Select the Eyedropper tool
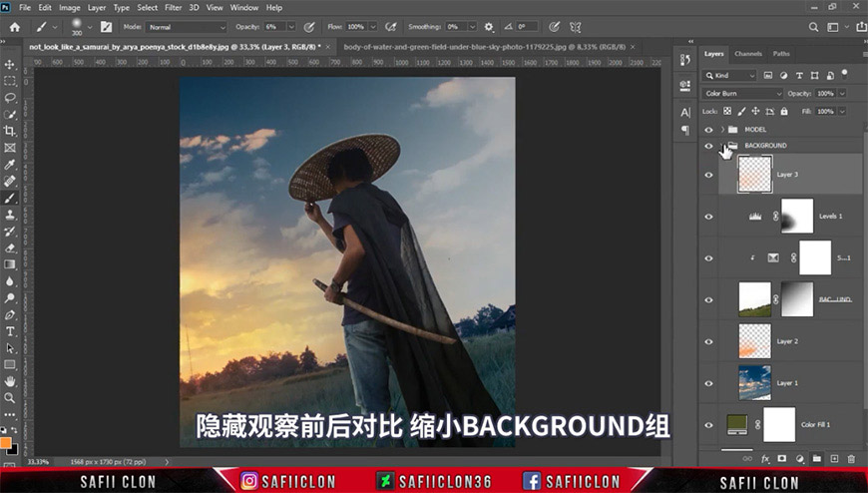 pyautogui.click(x=10, y=164)
